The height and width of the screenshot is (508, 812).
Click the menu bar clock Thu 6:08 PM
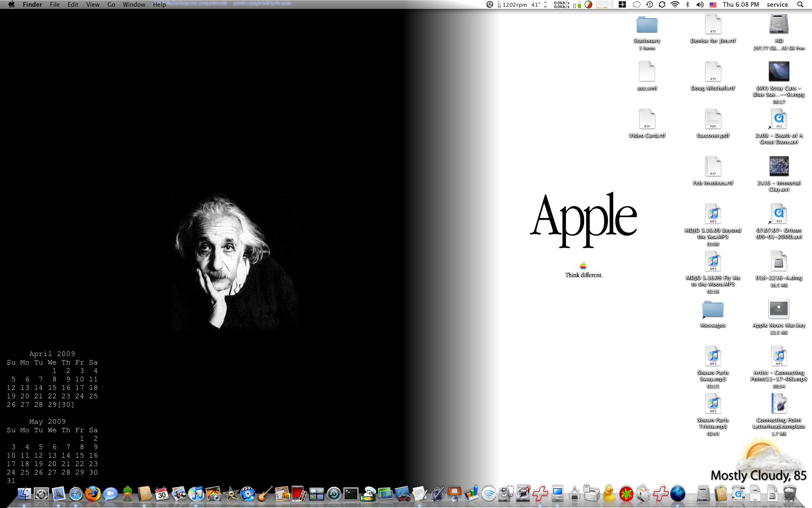click(741, 5)
